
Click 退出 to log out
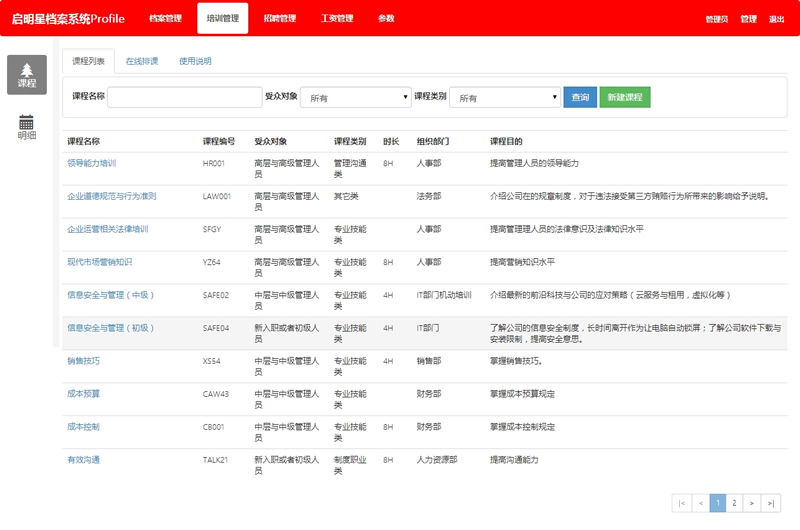[x=777, y=19]
